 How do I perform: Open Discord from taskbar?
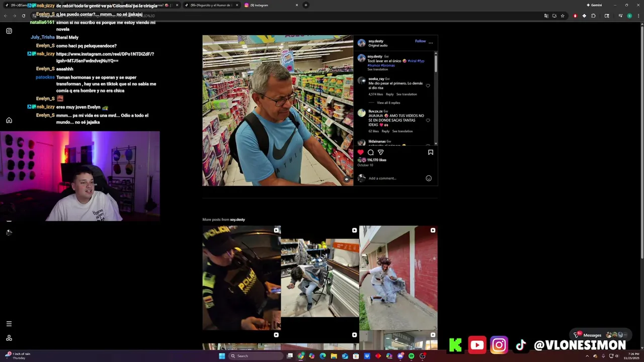point(400,356)
